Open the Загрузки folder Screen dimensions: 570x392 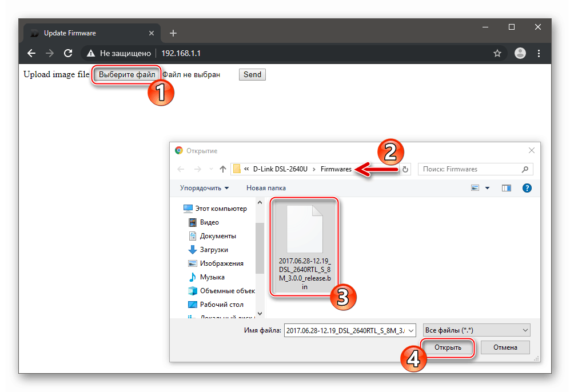pyautogui.click(x=208, y=250)
